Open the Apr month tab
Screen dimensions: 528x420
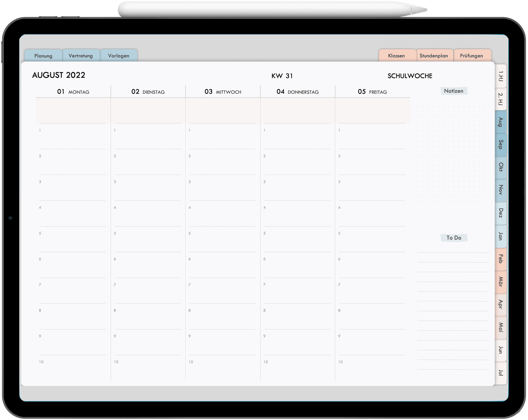click(501, 305)
